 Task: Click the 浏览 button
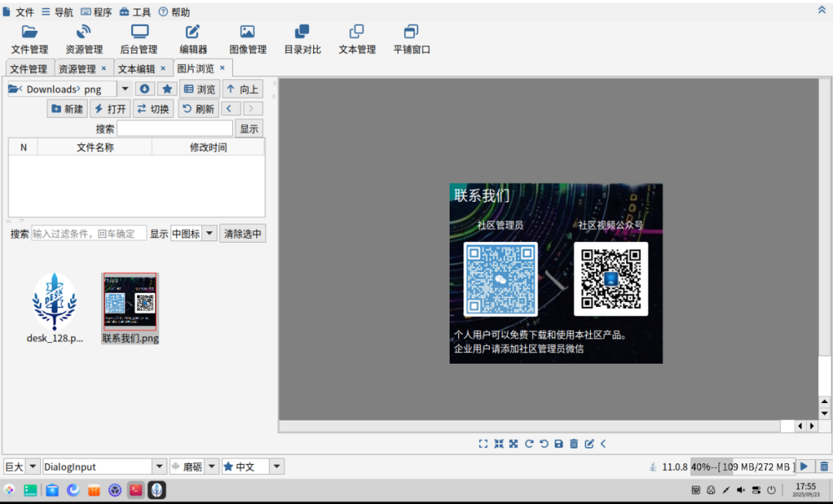199,89
